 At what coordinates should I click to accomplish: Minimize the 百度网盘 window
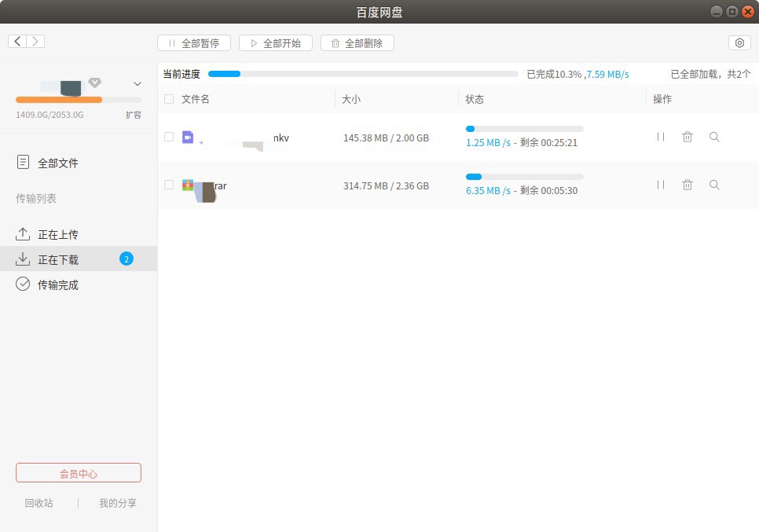click(x=717, y=12)
